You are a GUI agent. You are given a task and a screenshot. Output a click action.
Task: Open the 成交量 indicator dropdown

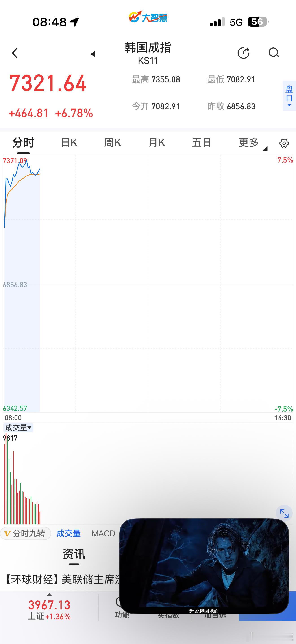click(18, 428)
